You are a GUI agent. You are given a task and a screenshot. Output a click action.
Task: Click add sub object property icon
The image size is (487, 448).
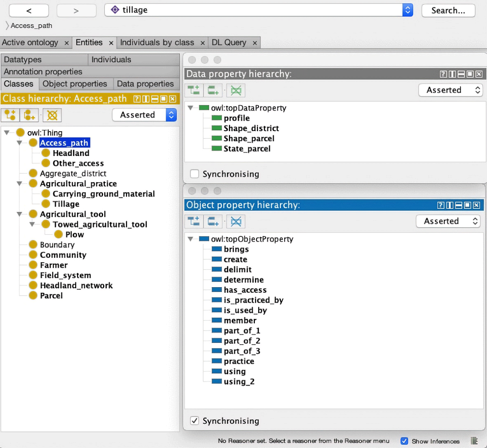pyautogui.click(x=194, y=221)
